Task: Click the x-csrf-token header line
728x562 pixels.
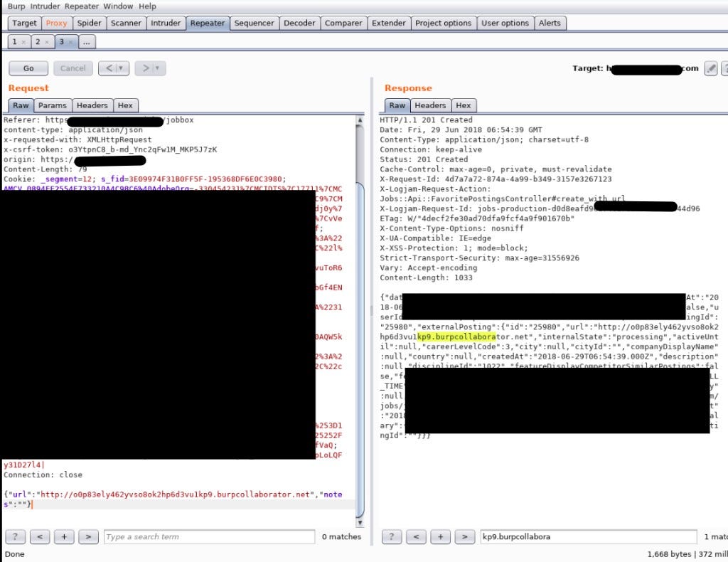Action: pyautogui.click(x=110, y=149)
